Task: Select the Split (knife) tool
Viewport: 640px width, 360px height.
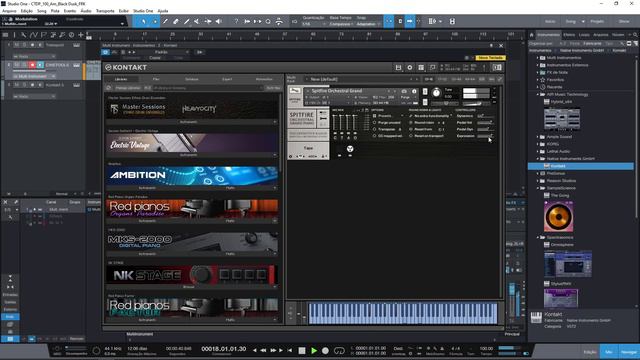Action: [165, 21]
